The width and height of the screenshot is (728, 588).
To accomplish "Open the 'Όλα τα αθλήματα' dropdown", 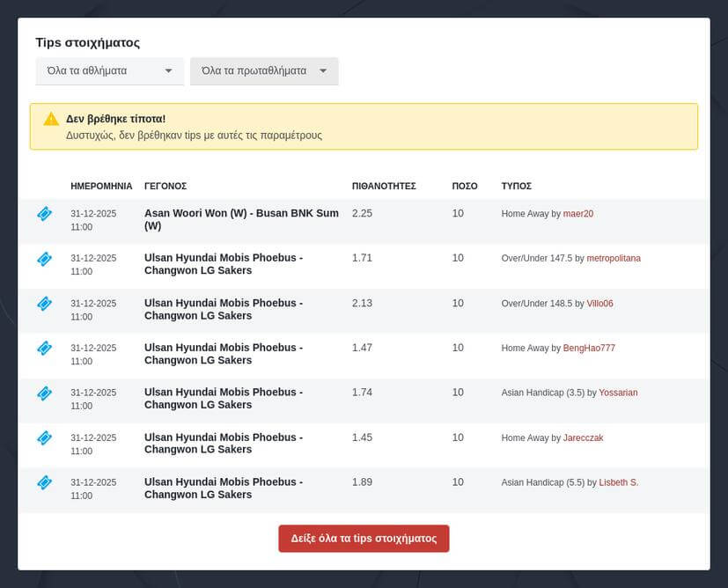I will [x=109, y=71].
